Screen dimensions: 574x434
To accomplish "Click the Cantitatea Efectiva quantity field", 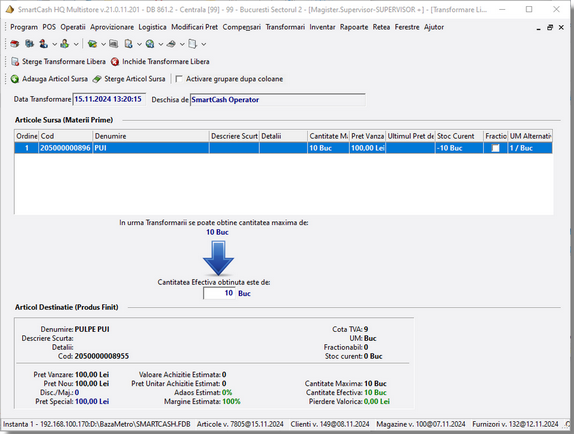I will pyautogui.click(x=219, y=293).
